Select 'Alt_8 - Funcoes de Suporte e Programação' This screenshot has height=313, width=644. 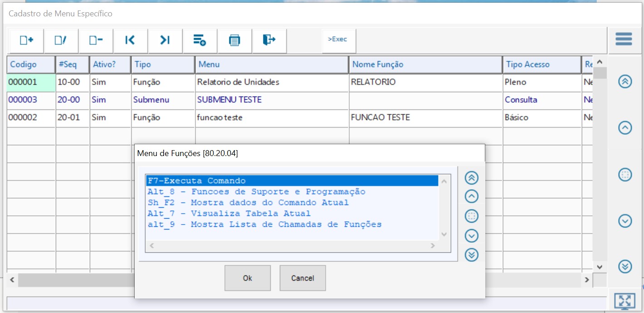(256, 192)
